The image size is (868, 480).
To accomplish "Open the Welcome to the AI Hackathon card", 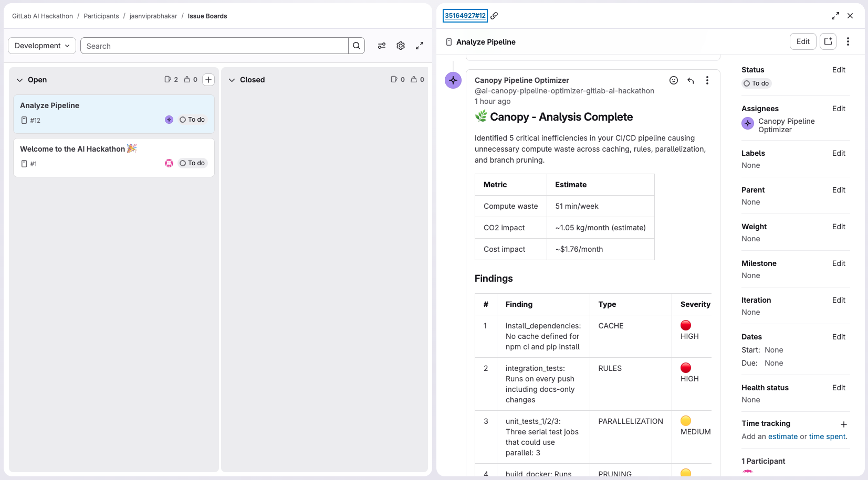I will (114, 157).
